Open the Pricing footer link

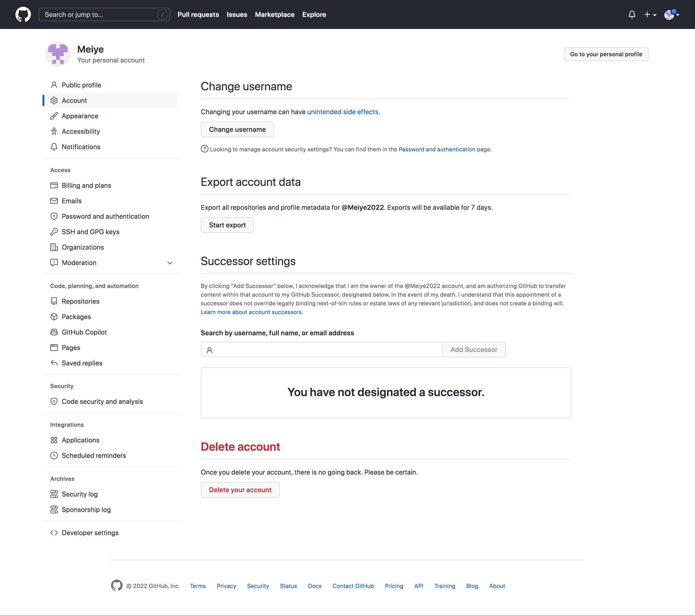click(x=394, y=586)
